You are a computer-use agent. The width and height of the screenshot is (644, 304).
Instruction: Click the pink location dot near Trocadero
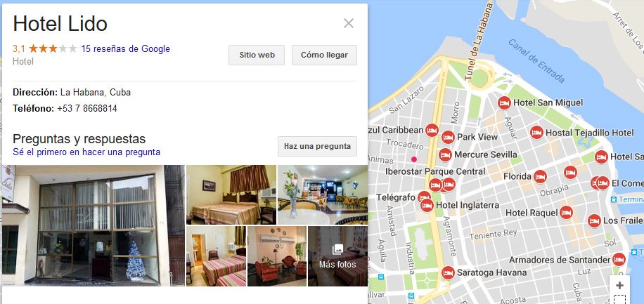(x=414, y=159)
